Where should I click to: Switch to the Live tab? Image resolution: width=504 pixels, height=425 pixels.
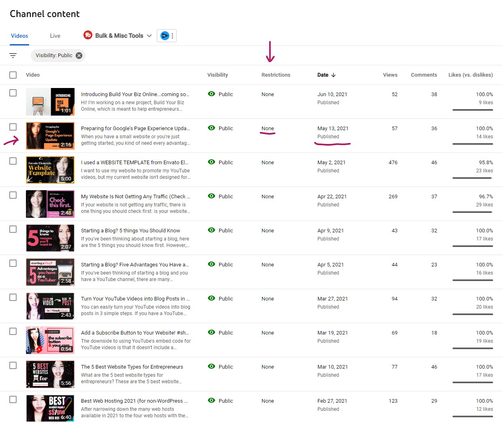pos(55,35)
